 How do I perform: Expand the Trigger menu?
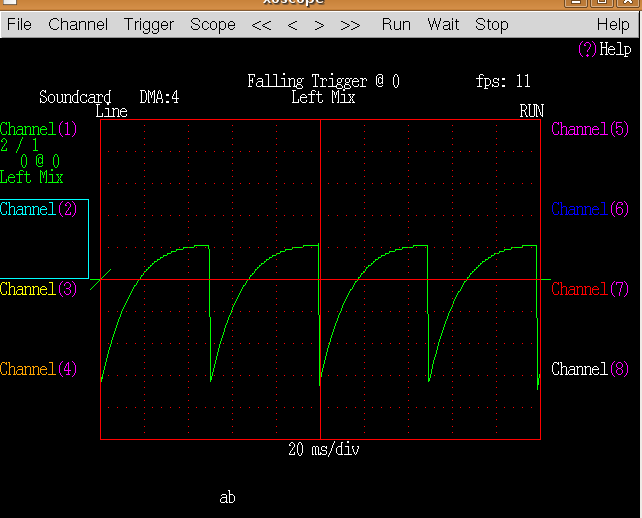(x=149, y=24)
